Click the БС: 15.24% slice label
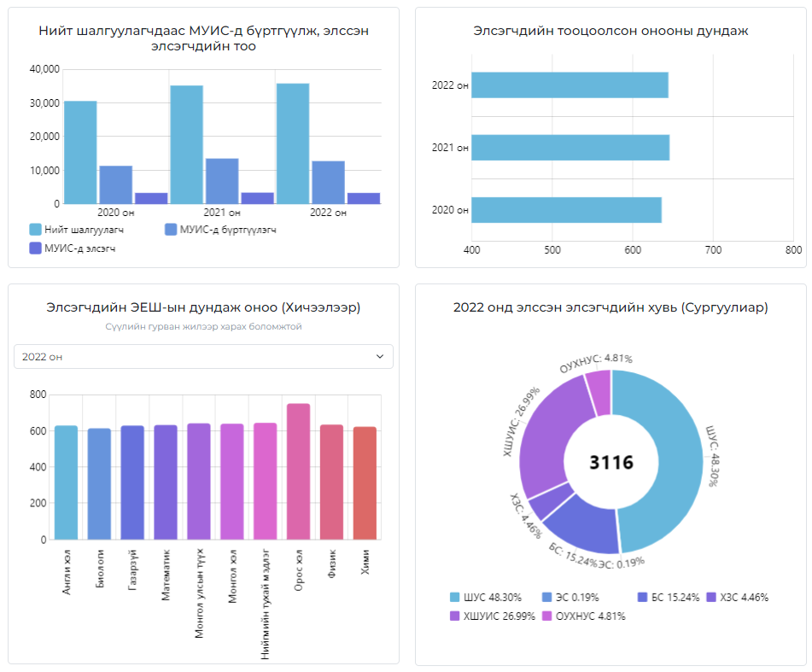 pos(573,554)
